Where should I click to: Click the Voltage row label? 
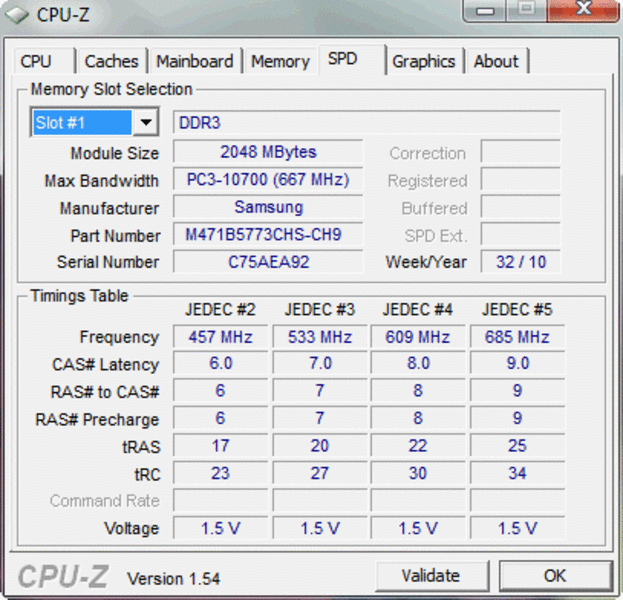[132, 529]
